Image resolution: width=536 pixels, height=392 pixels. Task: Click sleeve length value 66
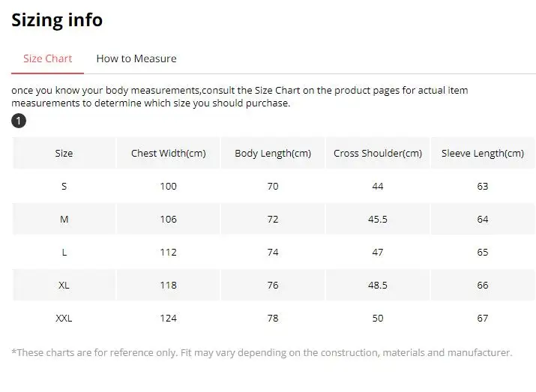[483, 285]
